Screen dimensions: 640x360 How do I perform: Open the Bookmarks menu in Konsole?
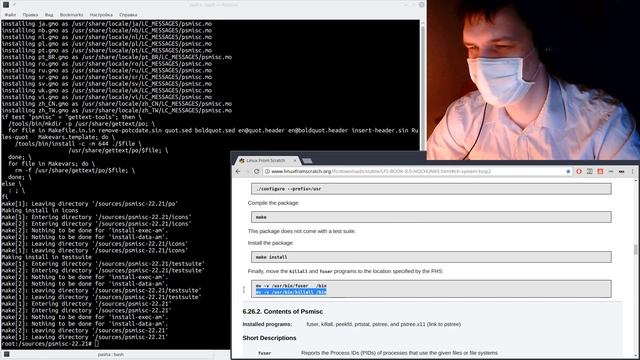click(71, 15)
